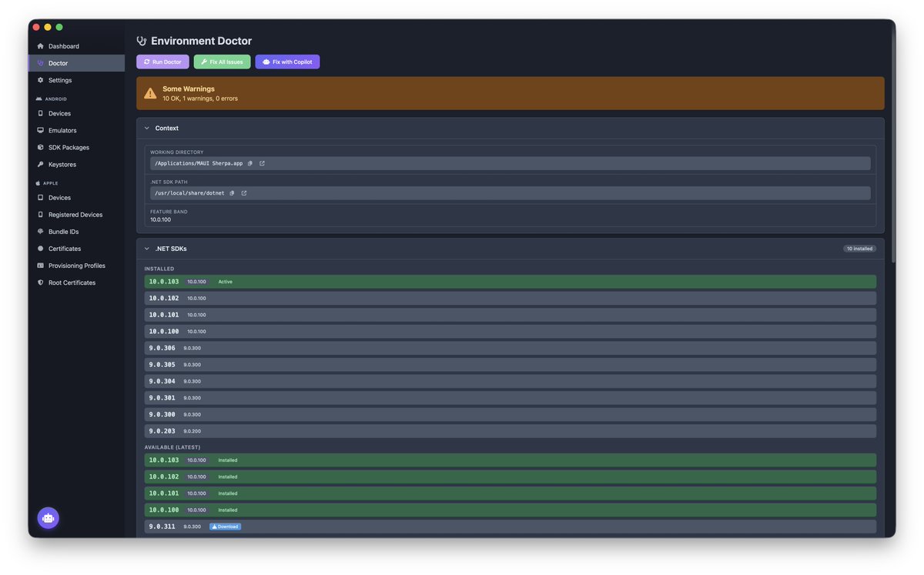Click the "10 installed" badge
Viewport: 924px width, 575px height.
pyautogui.click(x=859, y=249)
